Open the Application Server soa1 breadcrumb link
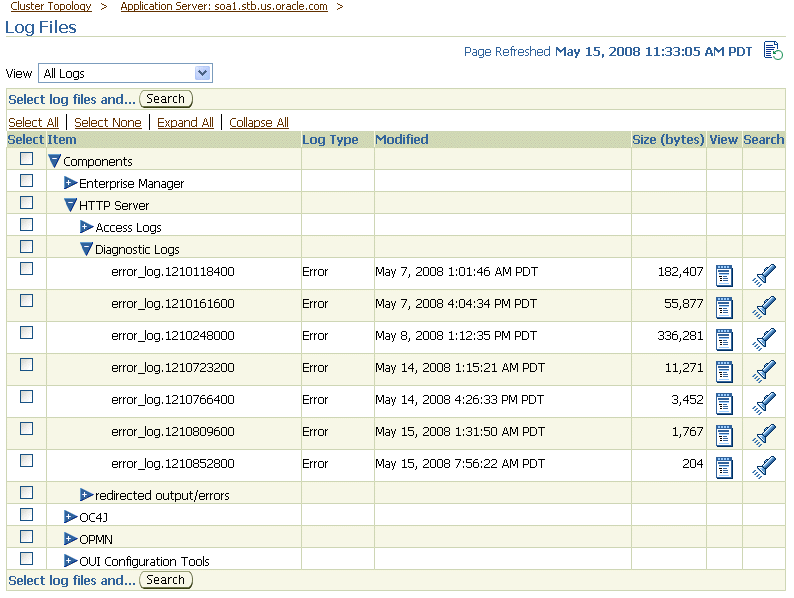 pyautogui.click(x=224, y=6)
